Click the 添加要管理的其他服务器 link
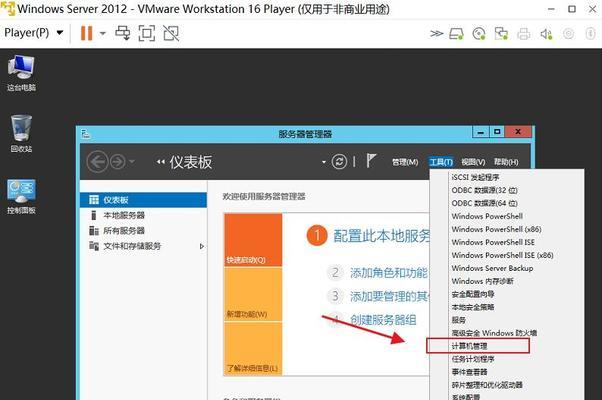 pos(389,296)
